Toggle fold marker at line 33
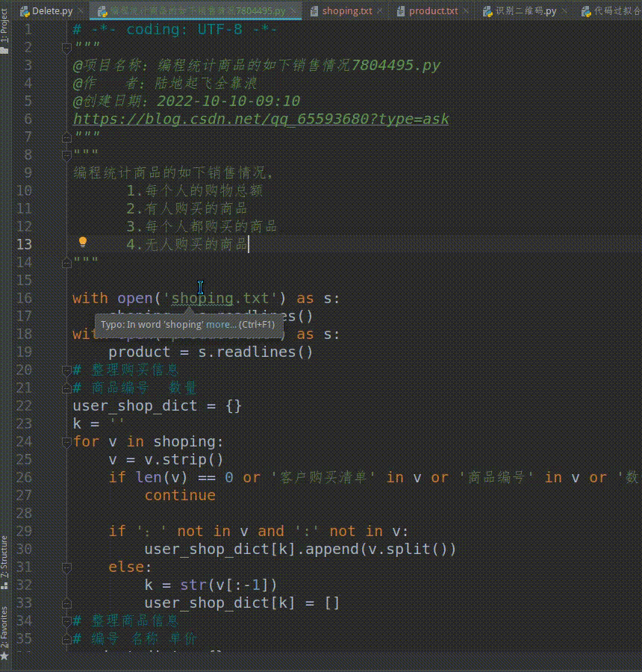The image size is (642, 672). click(66, 604)
